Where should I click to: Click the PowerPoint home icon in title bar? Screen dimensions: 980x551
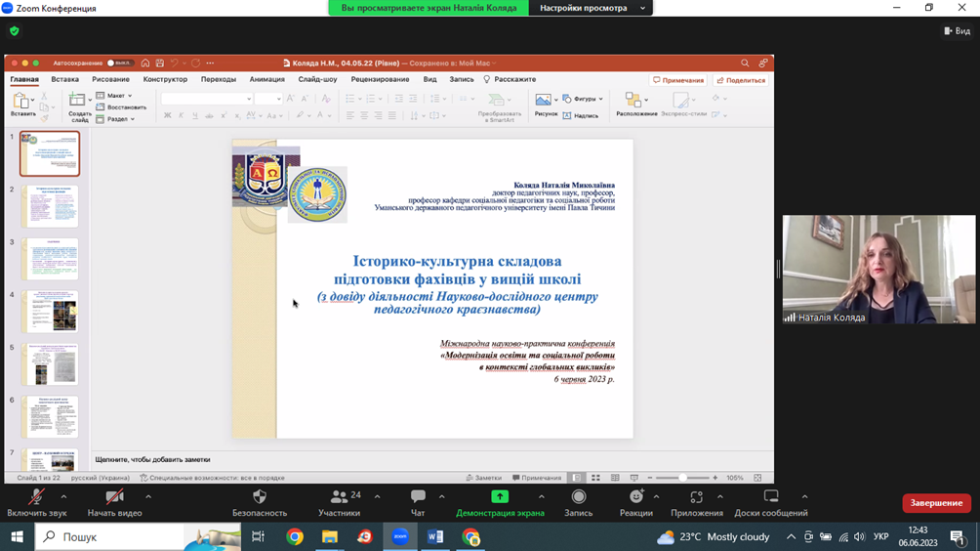(x=145, y=63)
